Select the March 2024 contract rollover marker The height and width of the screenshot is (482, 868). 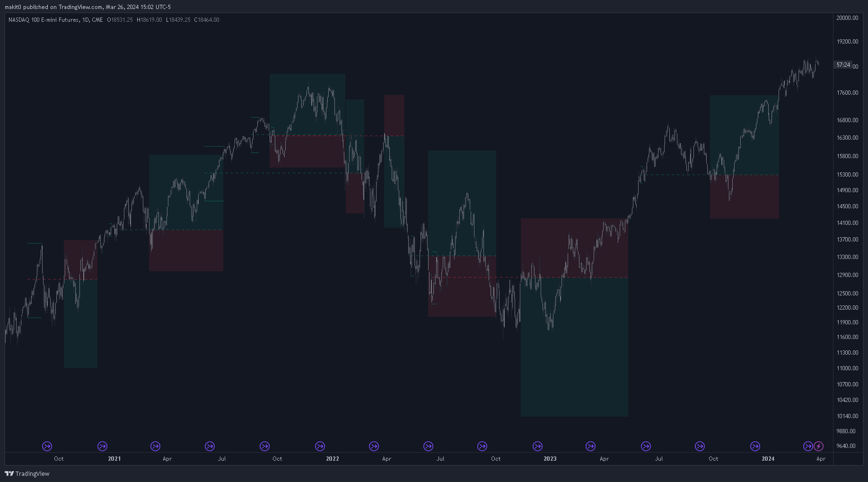[x=808, y=446]
